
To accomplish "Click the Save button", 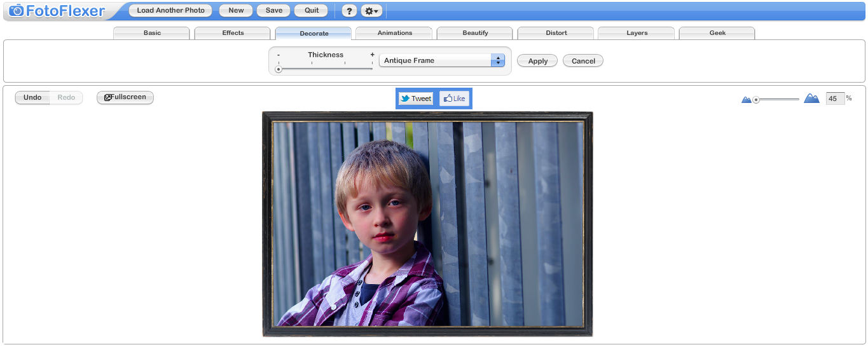I will (x=274, y=11).
